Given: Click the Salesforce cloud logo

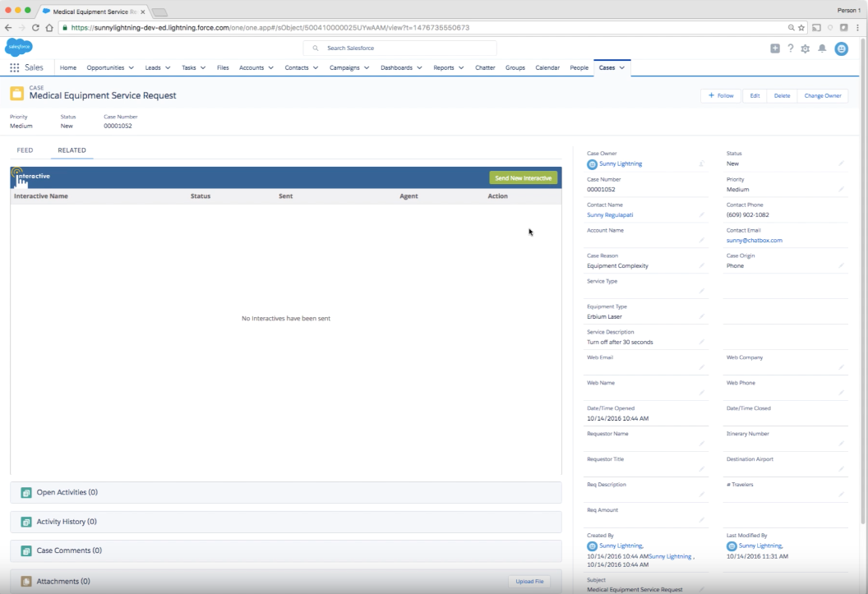Looking at the screenshot, I should (19, 47).
